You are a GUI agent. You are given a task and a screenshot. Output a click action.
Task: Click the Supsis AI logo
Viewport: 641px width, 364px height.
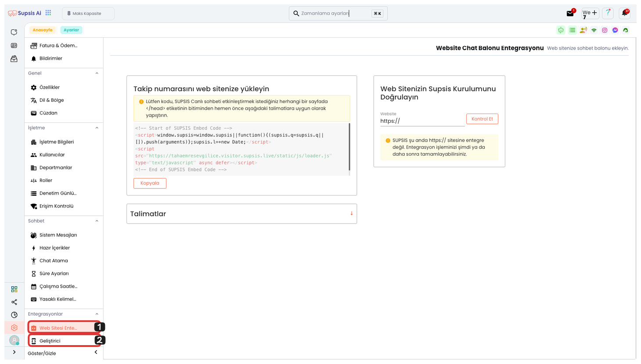pyautogui.click(x=25, y=13)
